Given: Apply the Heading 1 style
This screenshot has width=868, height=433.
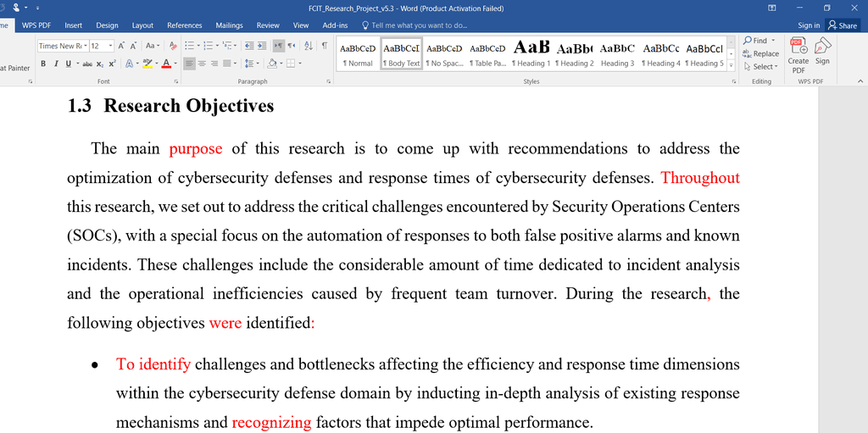Looking at the screenshot, I should tap(531, 53).
